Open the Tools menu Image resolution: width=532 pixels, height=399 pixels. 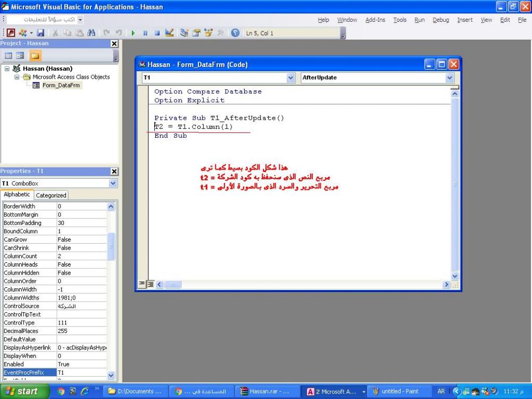click(x=400, y=20)
